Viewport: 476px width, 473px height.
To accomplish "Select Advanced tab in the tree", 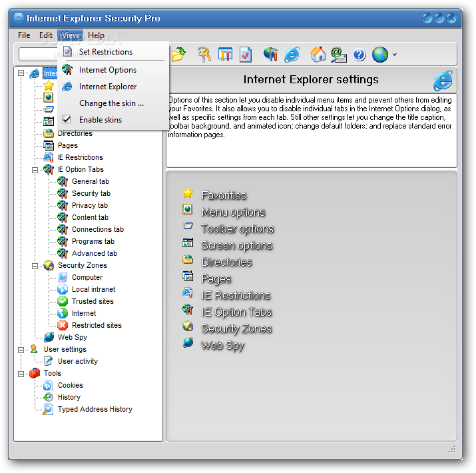I will (x=94, y=253).
